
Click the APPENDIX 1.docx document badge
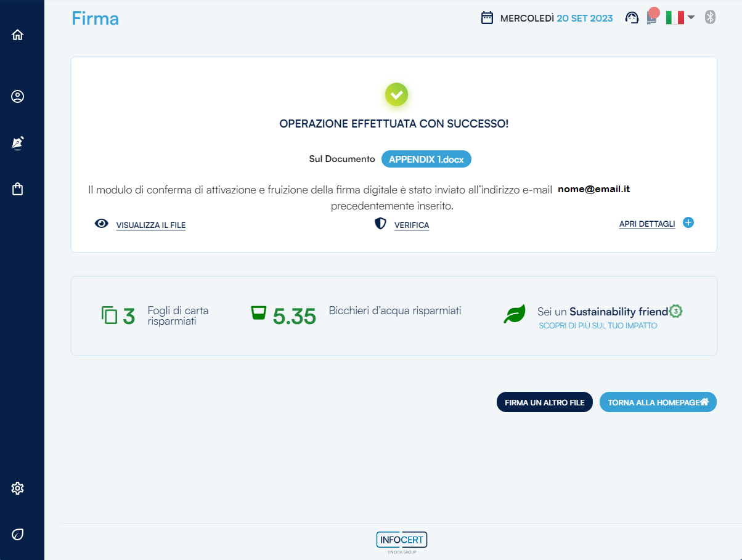click(426, 159)
